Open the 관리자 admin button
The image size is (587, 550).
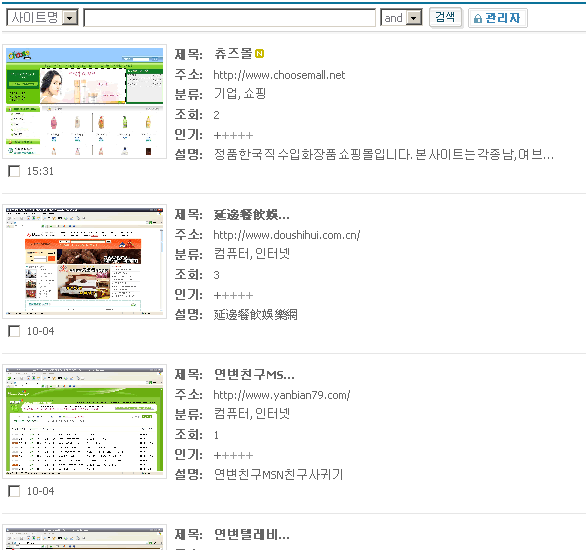[498, 18]
